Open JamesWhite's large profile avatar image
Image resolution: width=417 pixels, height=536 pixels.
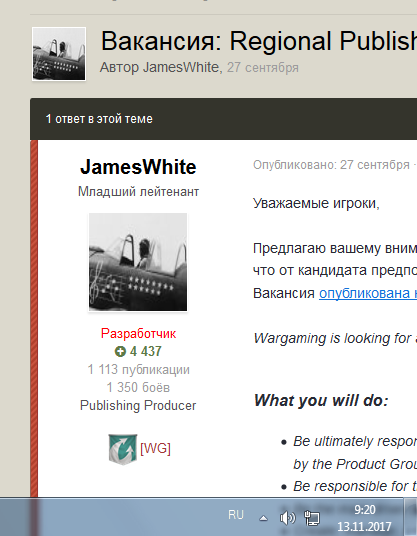click(x=138, y=262)
